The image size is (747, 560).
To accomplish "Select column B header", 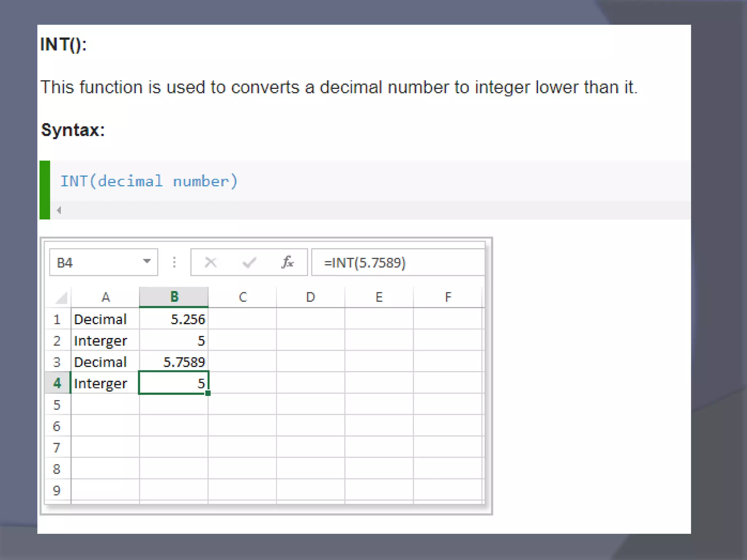I will coord(174,297).
